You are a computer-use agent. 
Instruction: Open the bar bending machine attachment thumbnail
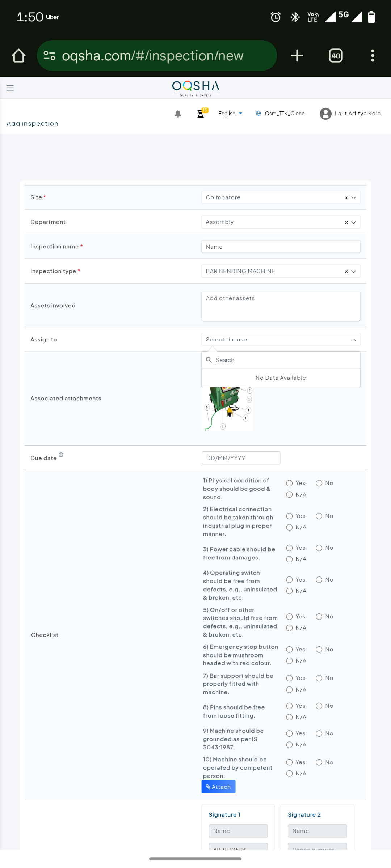227,409
